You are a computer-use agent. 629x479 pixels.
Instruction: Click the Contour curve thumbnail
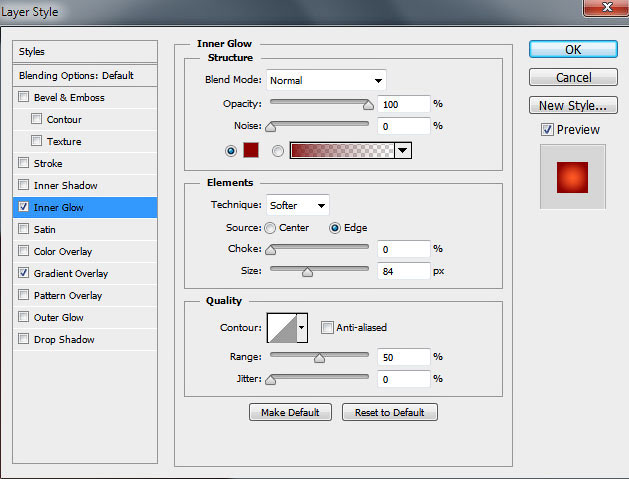coord(282,328)
